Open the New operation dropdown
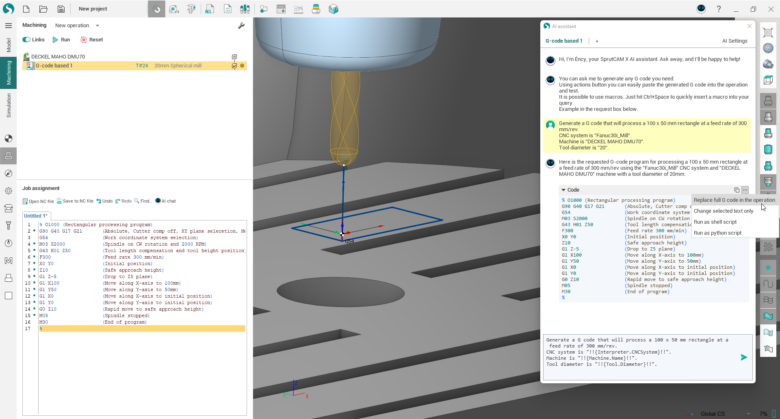Image resolution: width=780 pixels, height=419 pixels. pyautogui.click(x=77, y=25)
